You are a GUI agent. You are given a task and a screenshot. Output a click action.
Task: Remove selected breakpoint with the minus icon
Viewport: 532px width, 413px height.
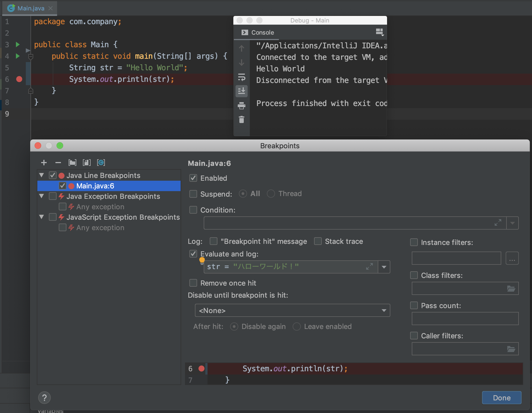click(58, 163)
